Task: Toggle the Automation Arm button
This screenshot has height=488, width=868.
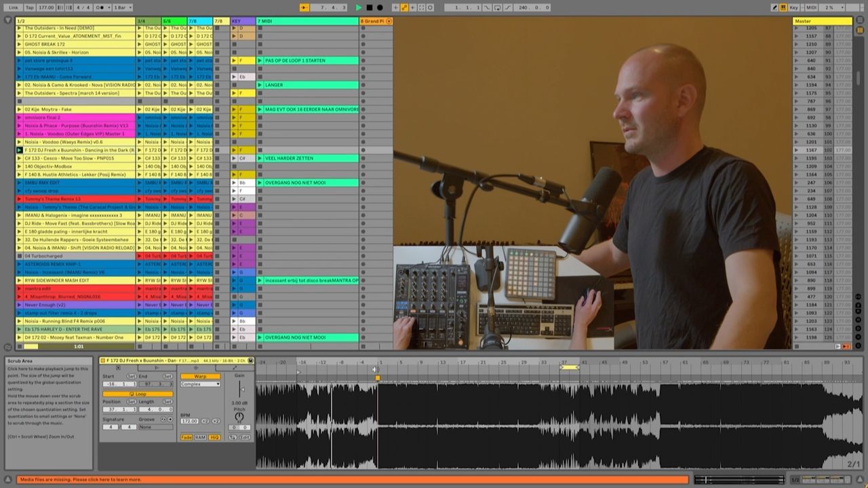Action: pos(404,7)
